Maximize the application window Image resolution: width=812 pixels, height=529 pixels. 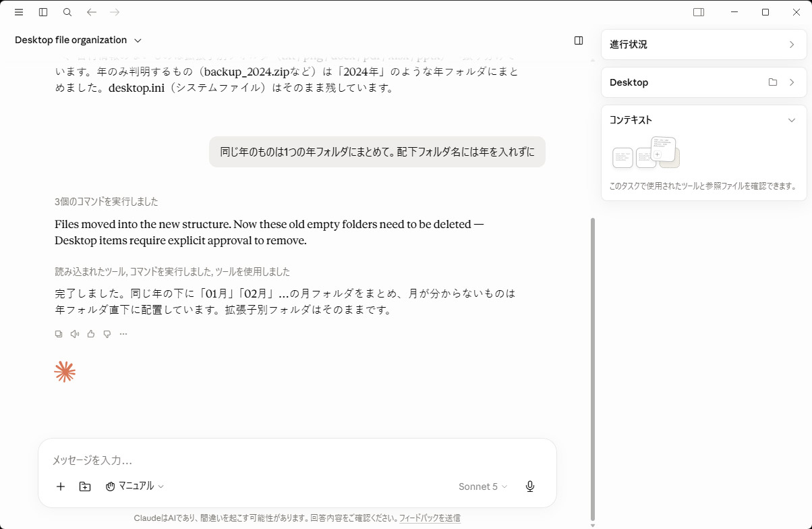click(765, 12)
